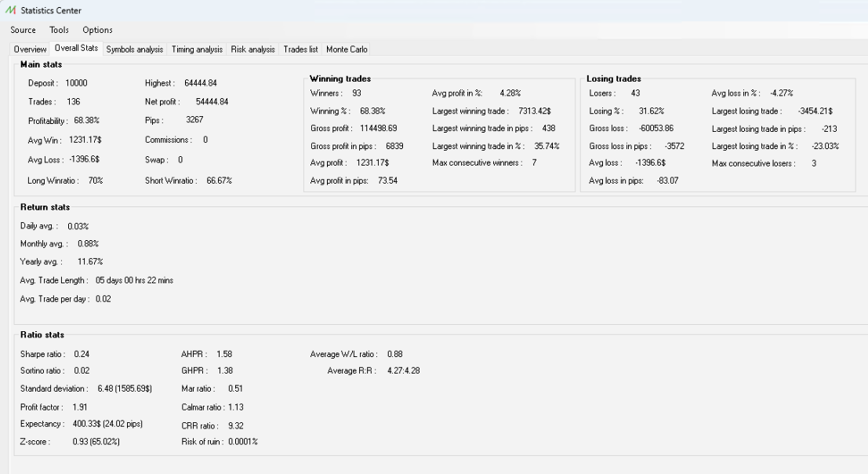Click the CRR ratio value 9.32

236,426
